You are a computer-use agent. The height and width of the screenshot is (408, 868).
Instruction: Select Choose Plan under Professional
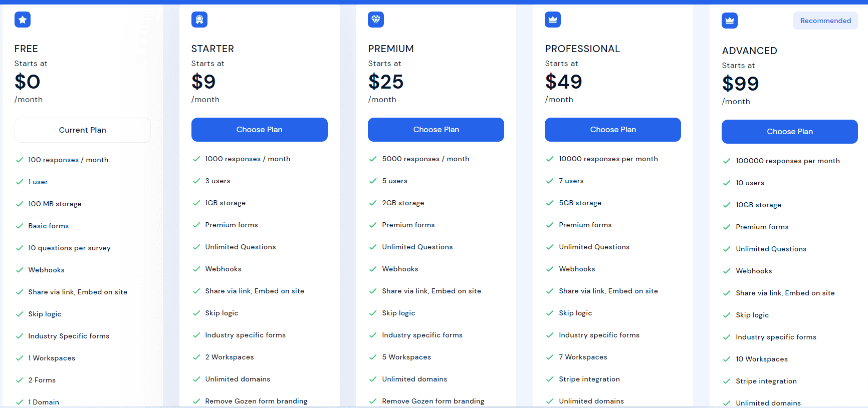pos(612,129)
